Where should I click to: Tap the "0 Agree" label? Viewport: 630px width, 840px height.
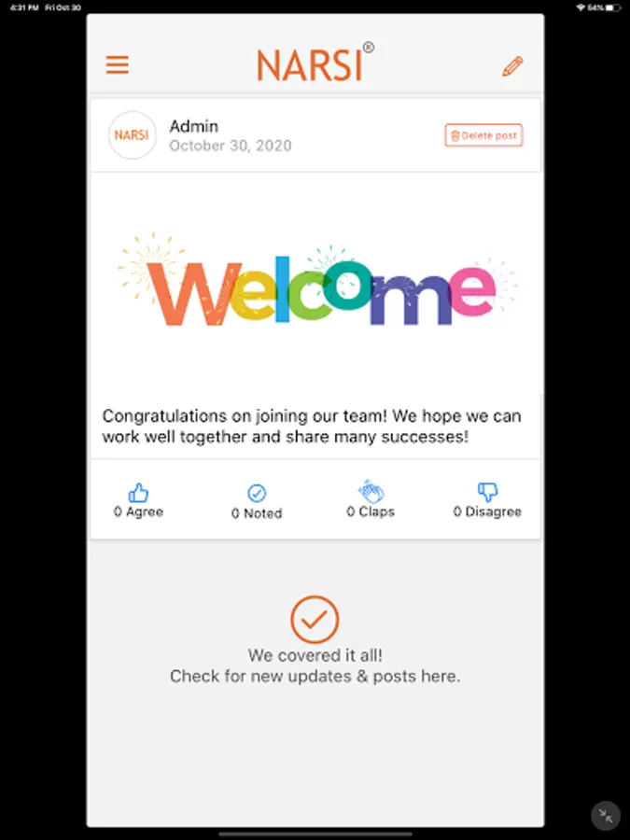(138, 511)
